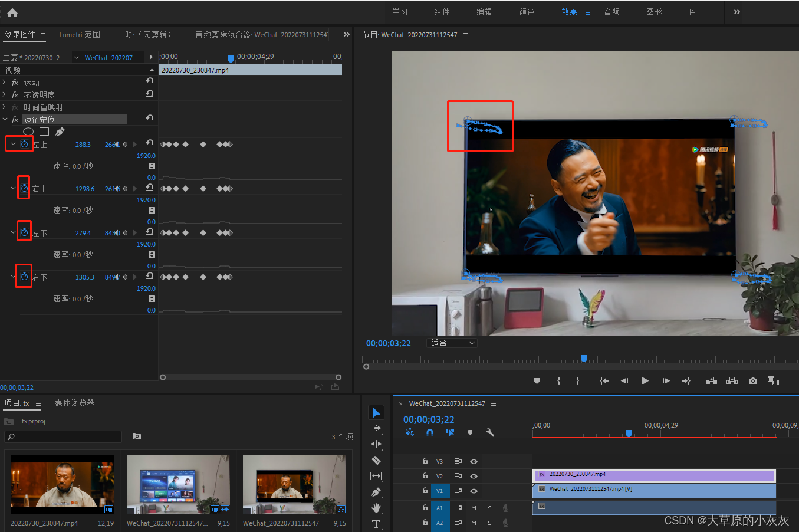Screen dimensions: 799x532
Task: Open timeline settings wrench icon
Action: click(489, 432)
